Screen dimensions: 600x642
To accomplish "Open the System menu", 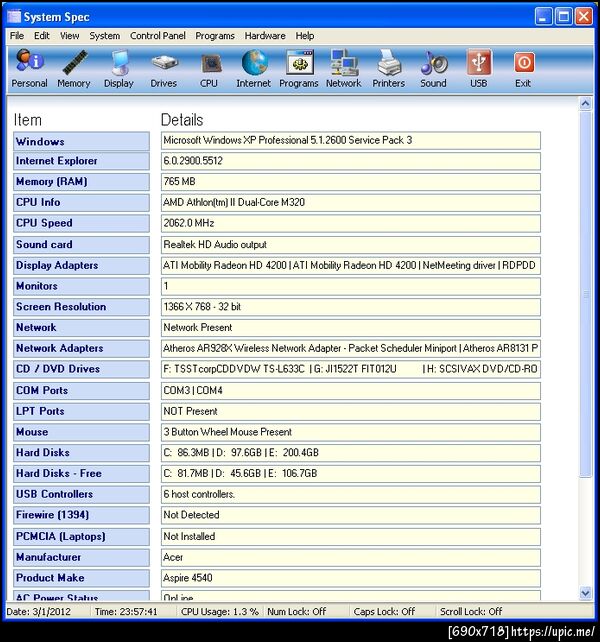I will [x=105, y=36].
